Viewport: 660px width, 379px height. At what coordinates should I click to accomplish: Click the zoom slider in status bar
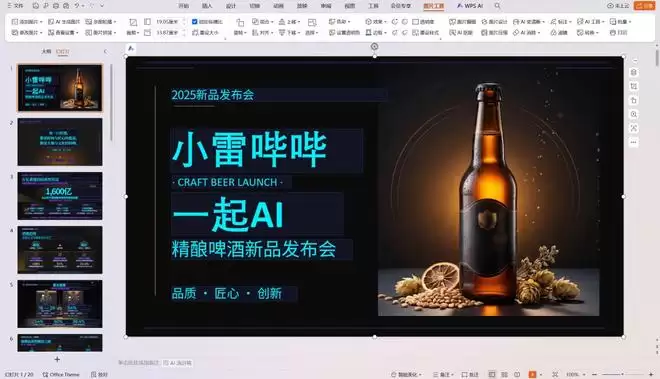click(x=622, y=374)
